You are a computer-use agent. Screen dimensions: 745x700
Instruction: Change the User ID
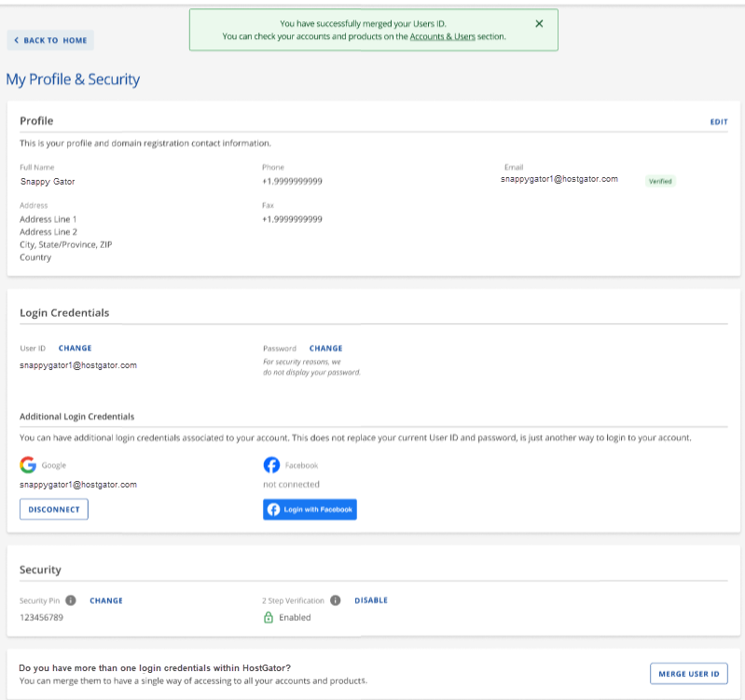click(75, 349)
